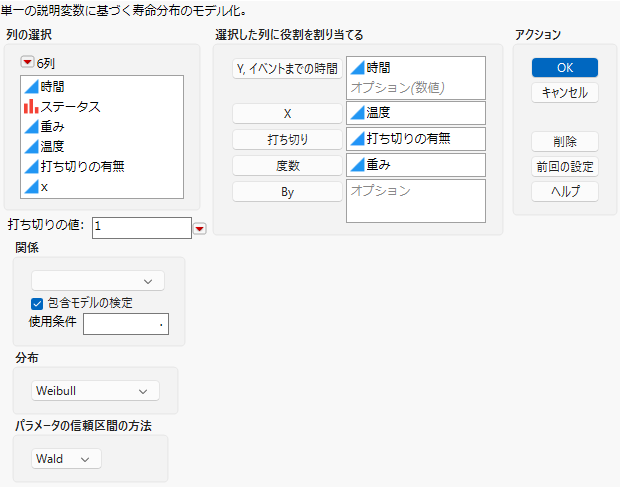Click into the 打ち切りの値 input field
Image resolution: width=620 pixels, height=487 pixels.
pos(142,228)
